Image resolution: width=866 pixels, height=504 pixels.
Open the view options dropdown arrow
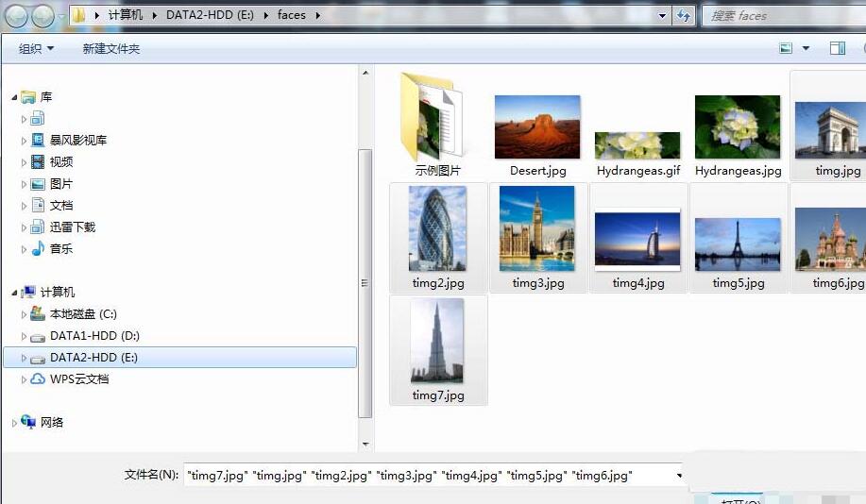click(806, 48)
